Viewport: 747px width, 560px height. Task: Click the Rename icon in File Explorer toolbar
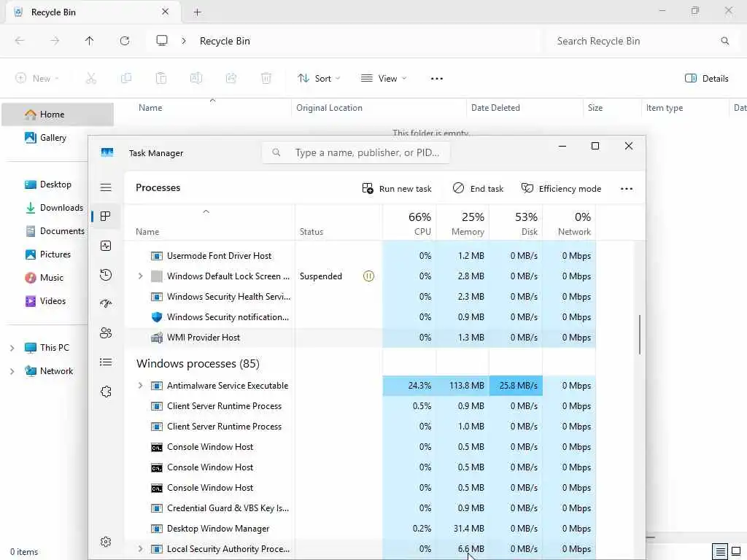point(196,79)
